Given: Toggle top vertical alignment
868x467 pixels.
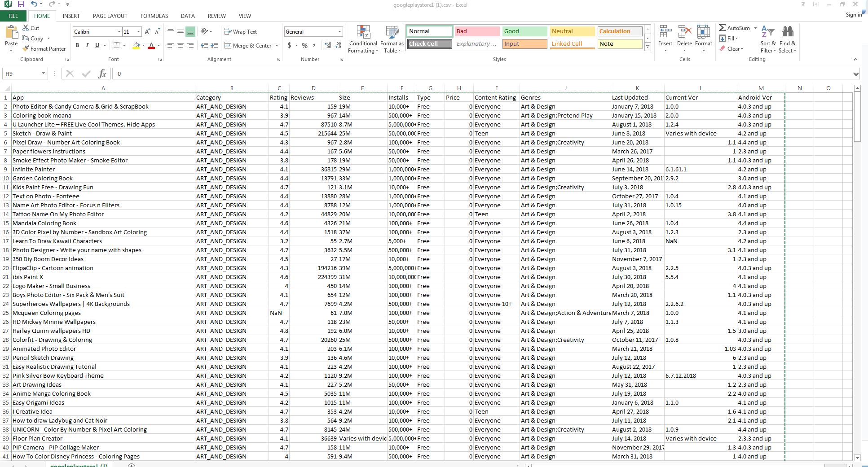Looking at the screenshot, I should 171,32.
